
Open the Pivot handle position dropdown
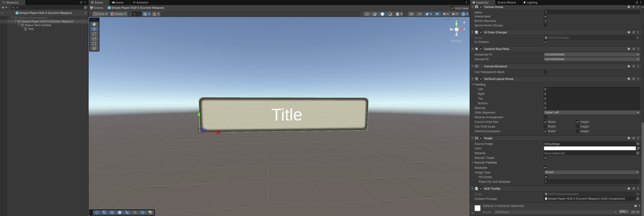pos(100,14)
